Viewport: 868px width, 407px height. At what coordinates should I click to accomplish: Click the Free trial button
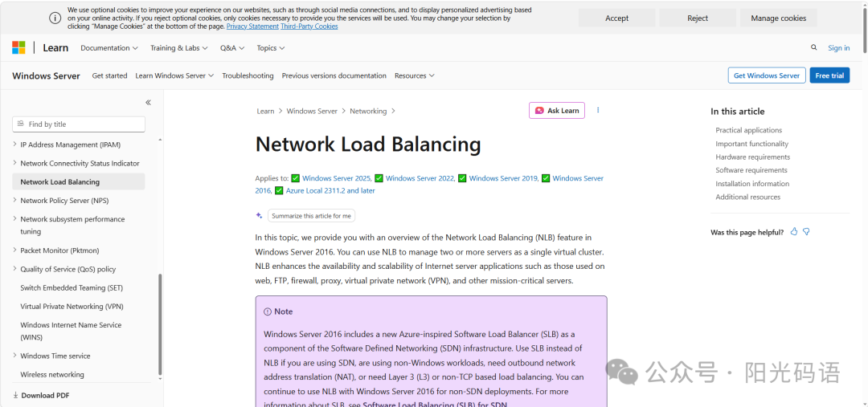click(x=829, y=75)
